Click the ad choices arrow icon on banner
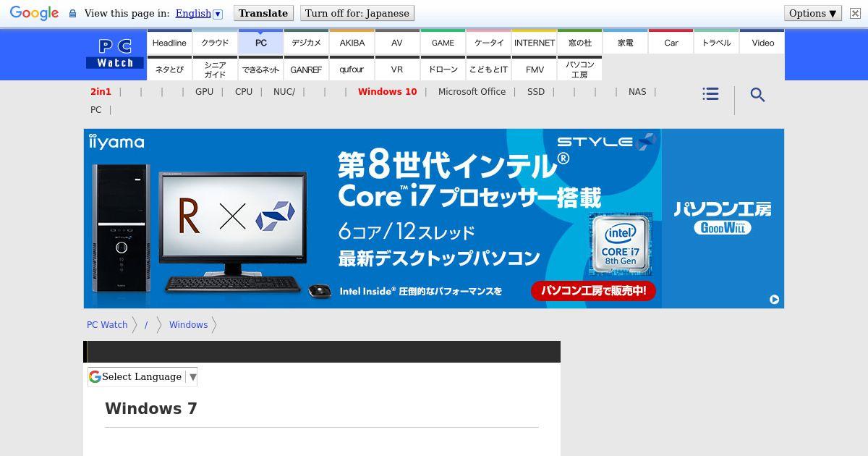The height and width of the screenshot is (456, 868). (x=774, y=299)
